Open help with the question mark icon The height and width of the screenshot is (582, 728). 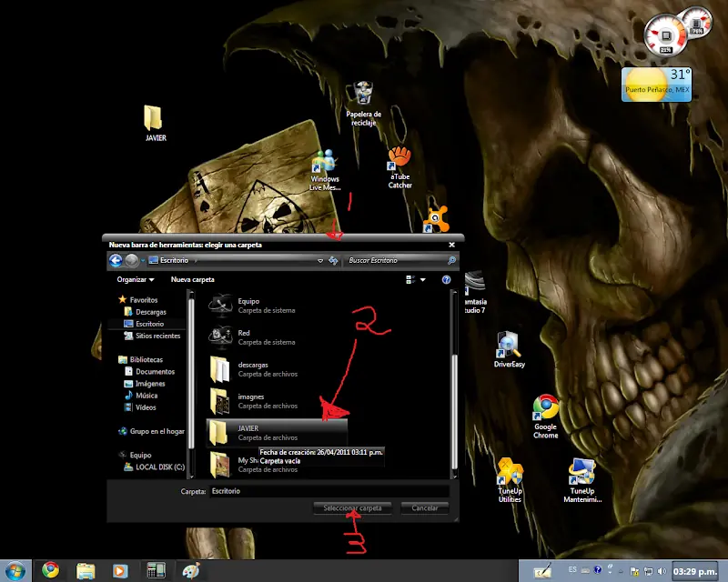pos(446,279)
